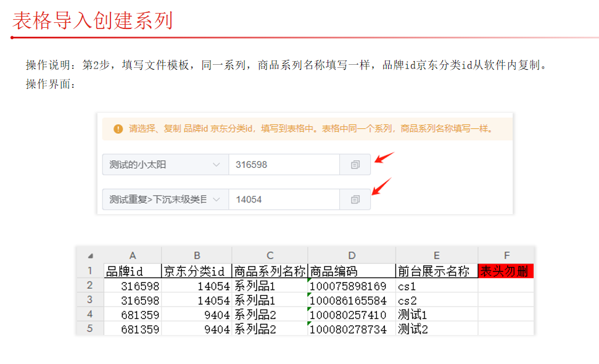Select the 京东分类id header cell
This screenshot has height=364, width=599.
[197, 271]
